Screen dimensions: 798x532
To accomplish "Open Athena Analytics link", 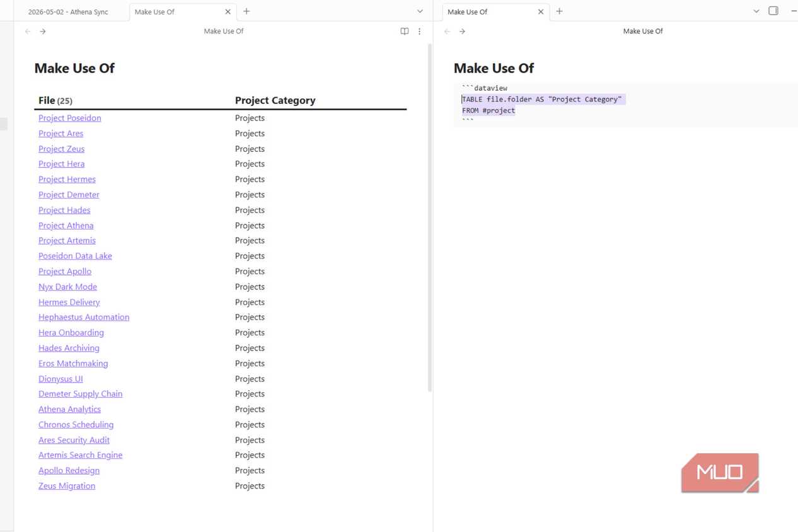I will 69,410.
